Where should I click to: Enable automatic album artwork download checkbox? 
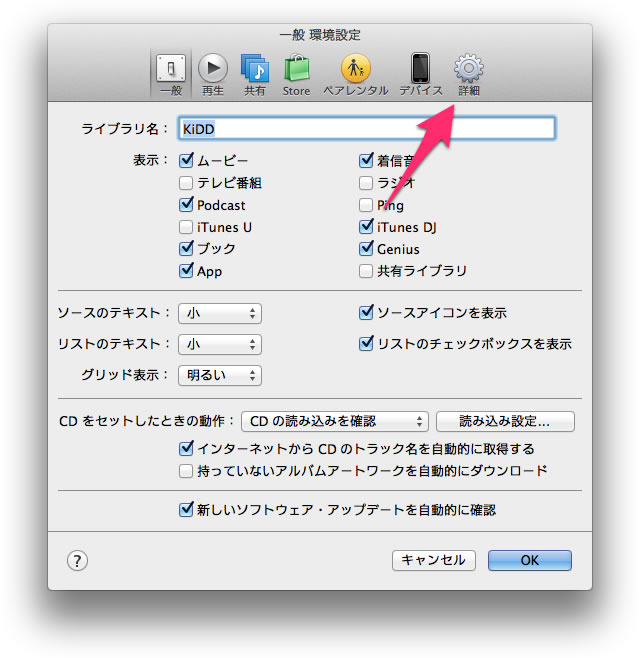pyautogui.click(x=186, y=471)
